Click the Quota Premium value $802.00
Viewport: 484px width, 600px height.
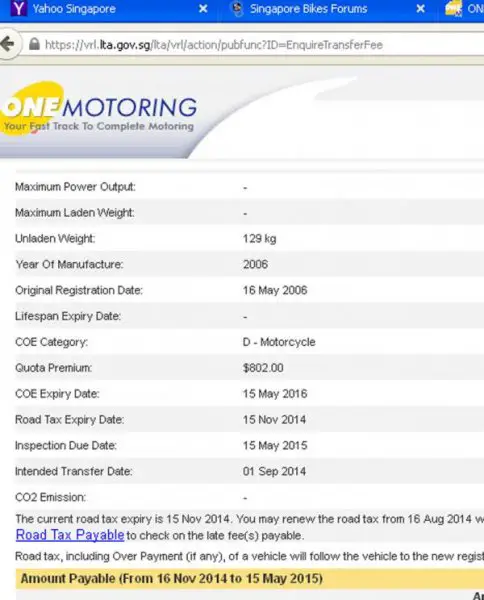click(x=263, y=368)
